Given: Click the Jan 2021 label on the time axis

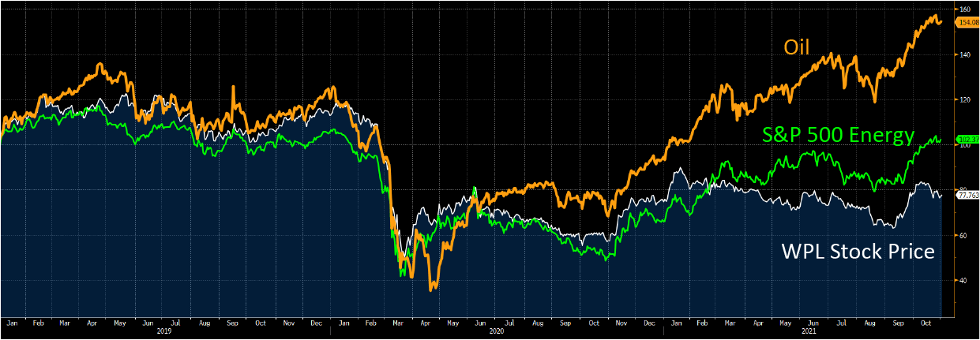Looking at the screenshot, I should [x=678, y=323].
